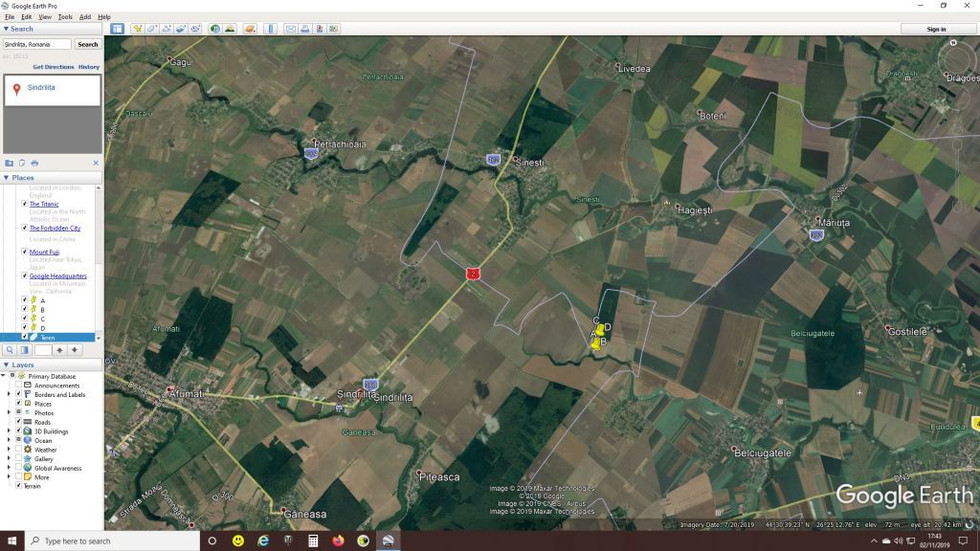Collapse the Places panel header
This screenshot has width=980, height=551.
tap(6, 178)
